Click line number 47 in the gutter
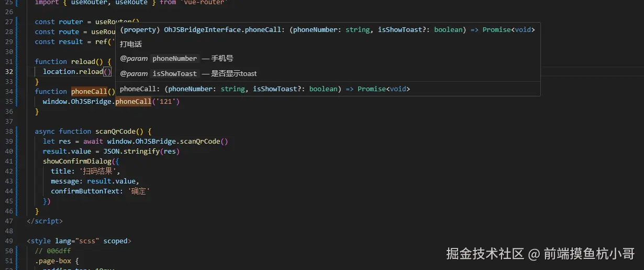The width and height of the screenshot is (644, 270). coord(8,221)
